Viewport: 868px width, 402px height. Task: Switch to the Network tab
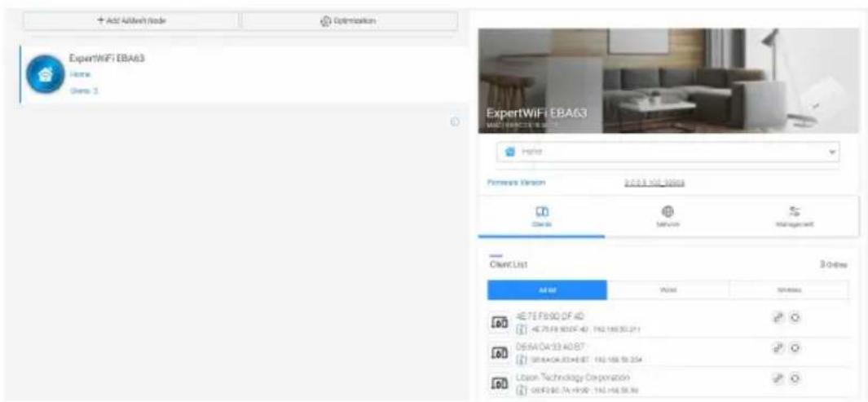[x=667, y=217]
